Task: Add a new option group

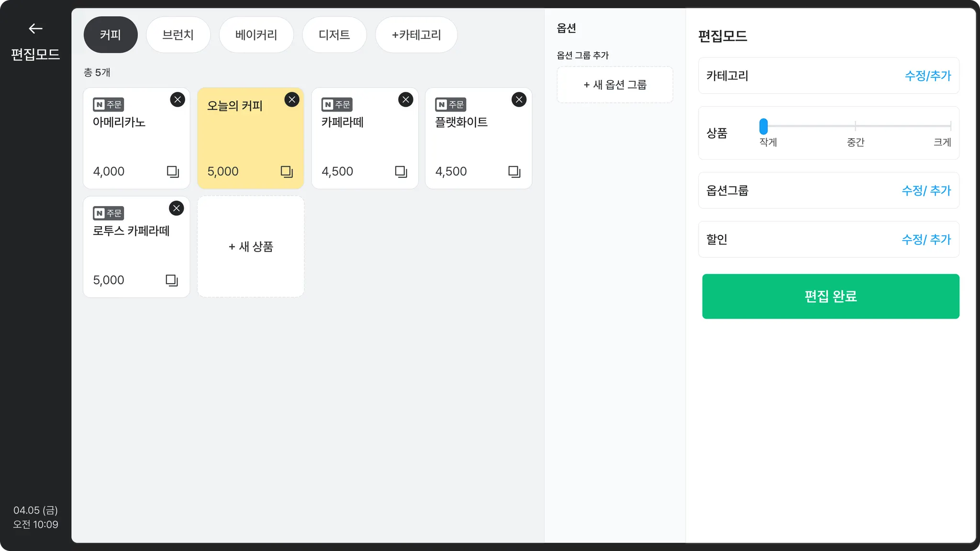Action: click(615, 85)
